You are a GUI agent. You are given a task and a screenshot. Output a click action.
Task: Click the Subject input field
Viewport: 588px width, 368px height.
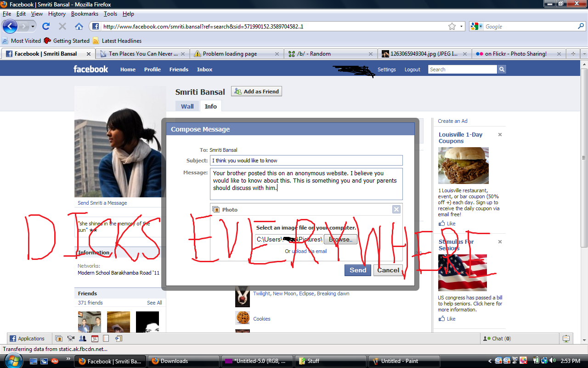tap(306, 160)
